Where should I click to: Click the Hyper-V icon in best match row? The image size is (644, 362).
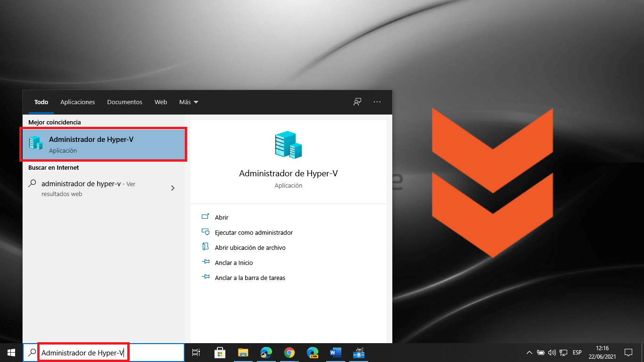pos(35,143)
